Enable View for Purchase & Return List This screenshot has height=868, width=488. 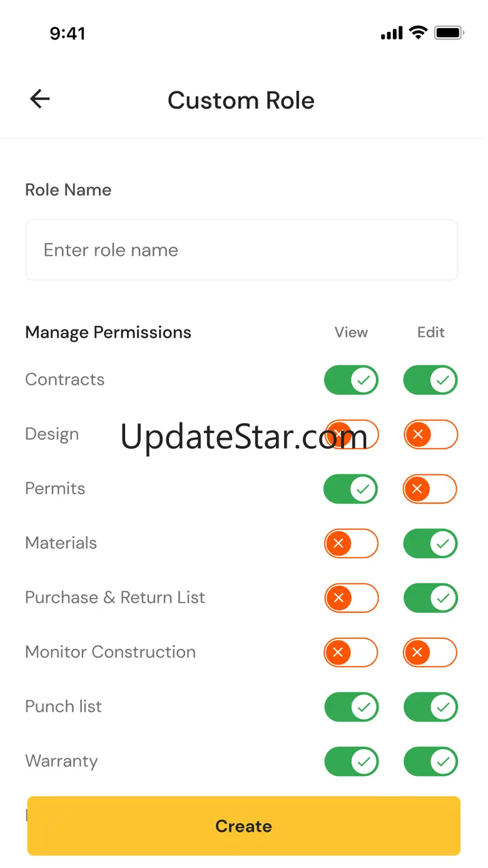(351, 598)
